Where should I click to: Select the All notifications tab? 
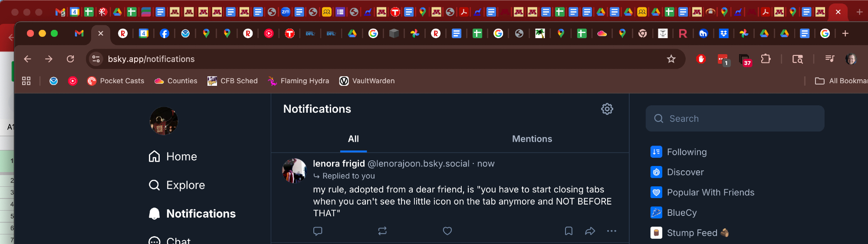point(353,139)
